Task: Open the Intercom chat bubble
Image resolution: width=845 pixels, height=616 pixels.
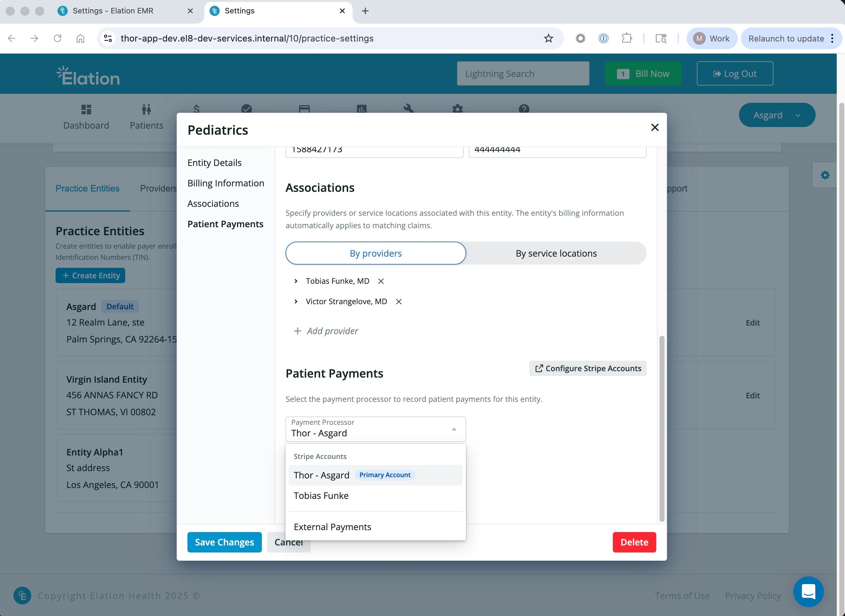Action: 809,591
